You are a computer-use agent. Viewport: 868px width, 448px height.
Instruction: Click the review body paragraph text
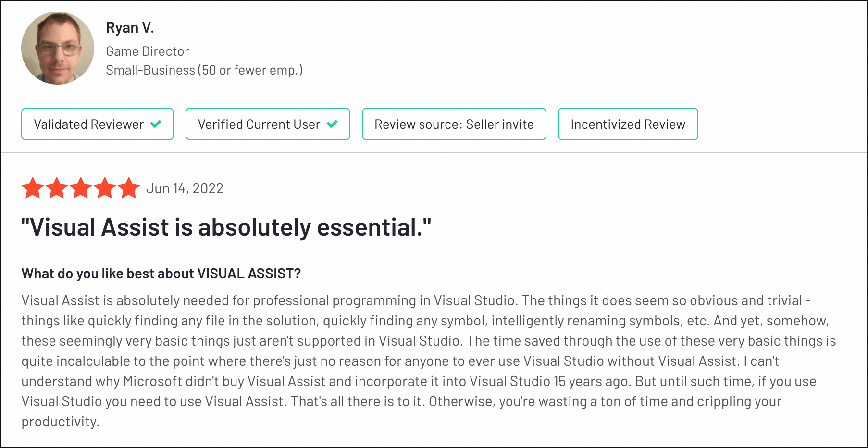(423, 361)
